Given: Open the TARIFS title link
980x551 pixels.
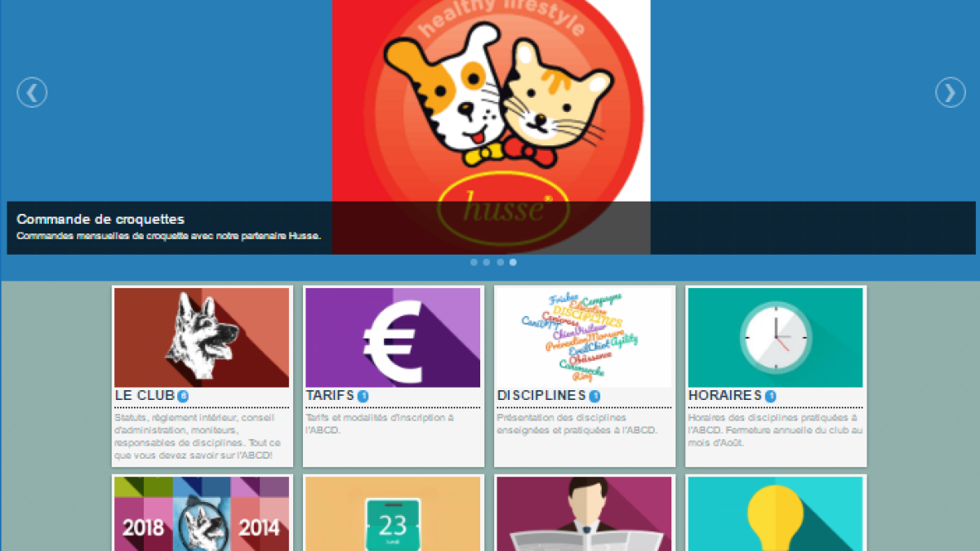Looking at the screenshot, I should click(x=330, y=395).
